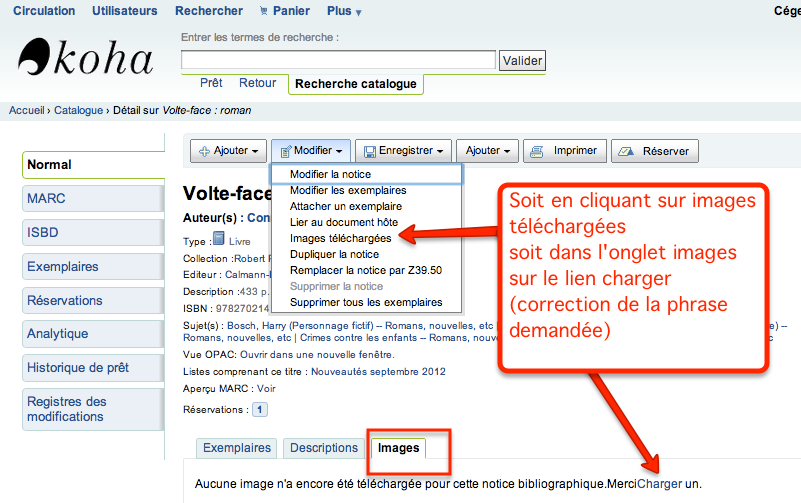Select the Images tab
801x503 pixels.
[398, 448]
